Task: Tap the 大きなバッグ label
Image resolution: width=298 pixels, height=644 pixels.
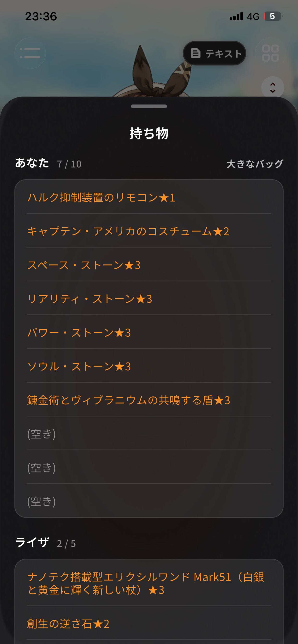Action: click(255, 164)
